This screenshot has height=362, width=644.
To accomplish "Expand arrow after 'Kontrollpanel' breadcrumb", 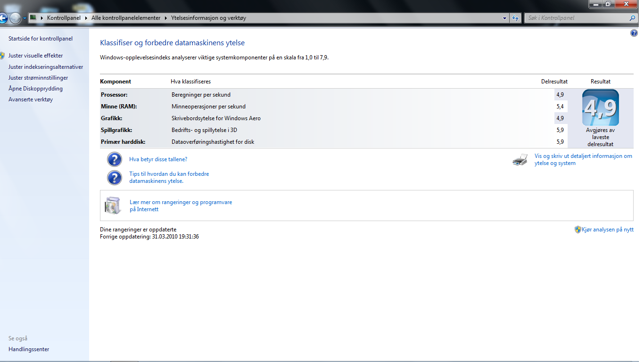I will click(86, 18).
